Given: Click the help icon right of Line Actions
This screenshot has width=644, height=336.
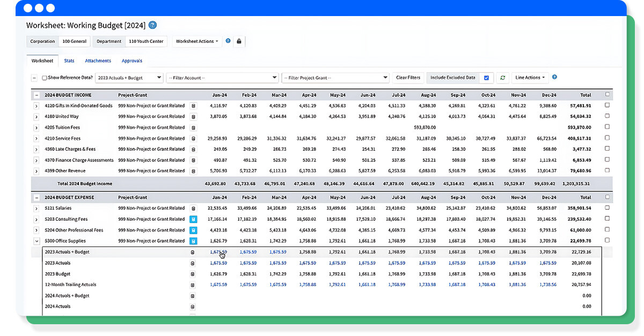Looking at the screenshot, I should (x=554, y=78).
